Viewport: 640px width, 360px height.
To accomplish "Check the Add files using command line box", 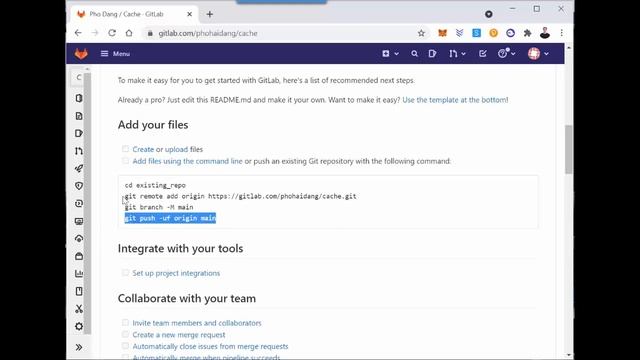I will [x=125, y=161].
